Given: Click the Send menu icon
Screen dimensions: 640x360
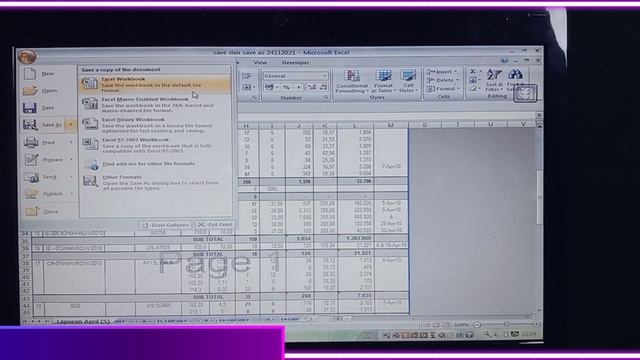Looking at the screenshot, I should tap(31, 177).
